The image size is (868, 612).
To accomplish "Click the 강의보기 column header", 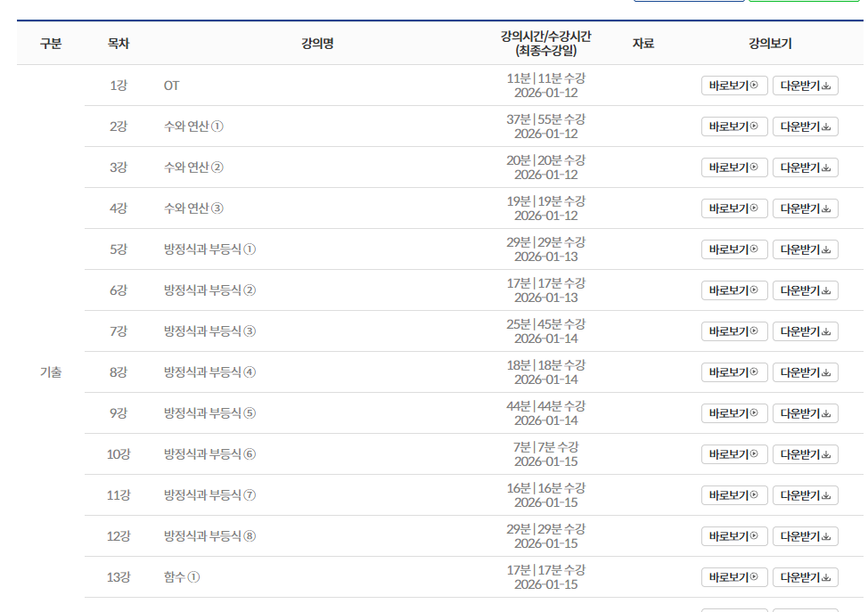I will click(770, 44).
